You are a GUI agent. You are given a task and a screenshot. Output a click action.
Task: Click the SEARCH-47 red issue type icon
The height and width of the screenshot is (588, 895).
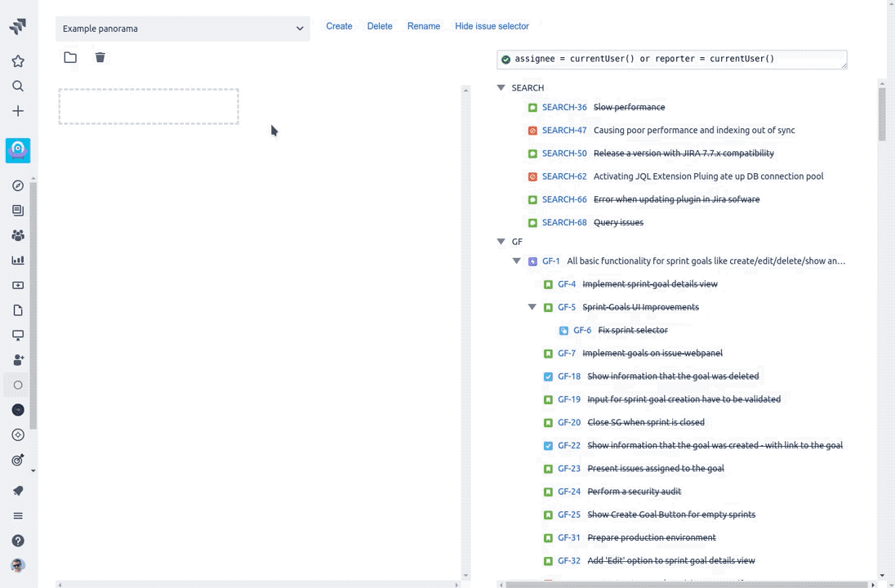pos(532,131)
